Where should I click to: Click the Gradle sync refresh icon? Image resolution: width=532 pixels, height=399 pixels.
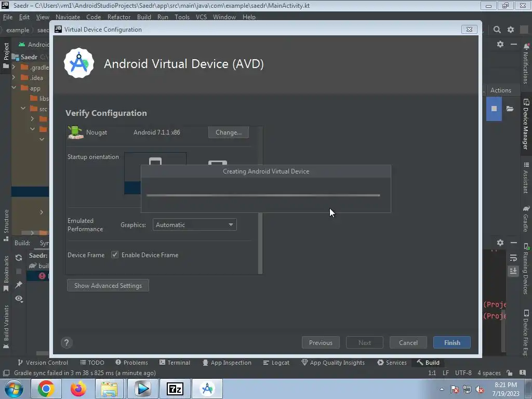pyautogui.click(x=19, y=258)
